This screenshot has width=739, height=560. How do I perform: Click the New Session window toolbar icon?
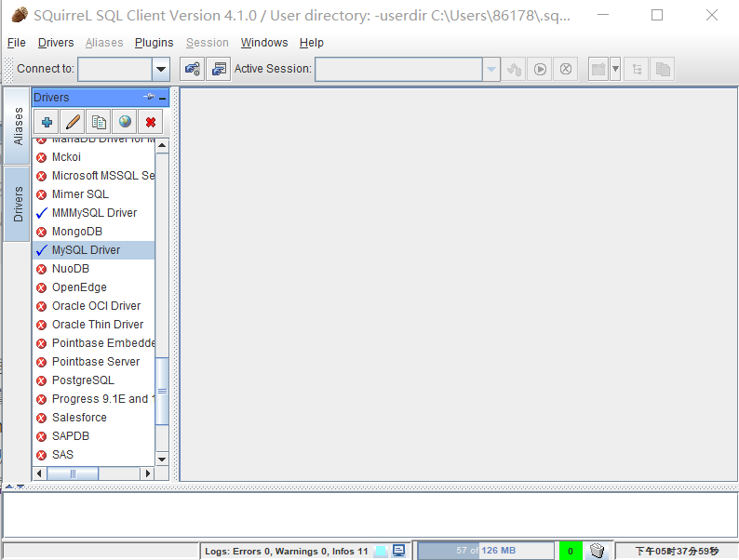[598, 69]
